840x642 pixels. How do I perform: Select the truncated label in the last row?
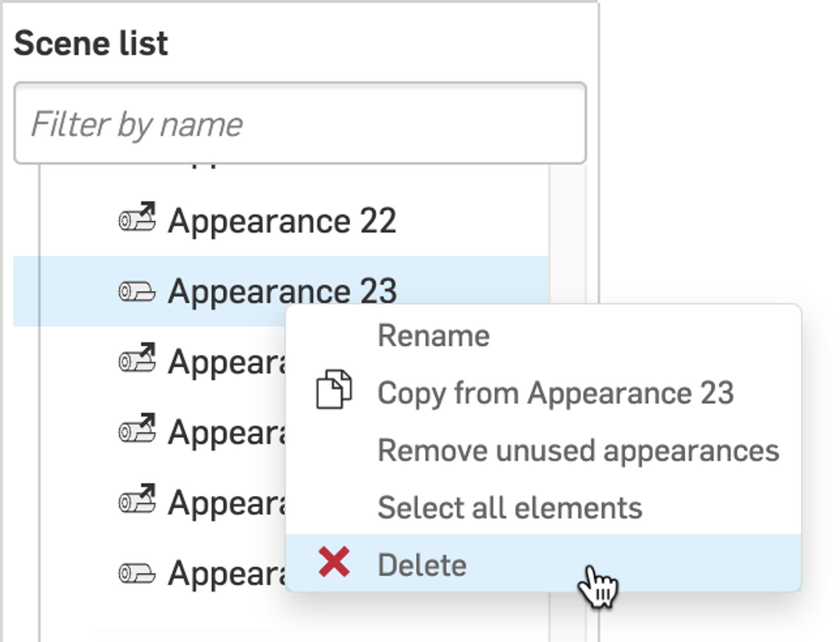pos(227,573)
